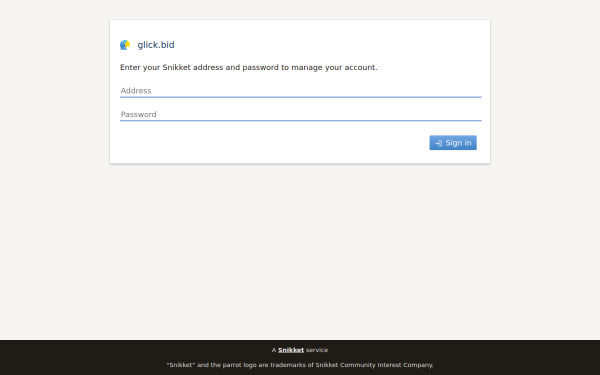Click the Sign in button
Viewport: 600px width, 375px height.
point(453,143)
